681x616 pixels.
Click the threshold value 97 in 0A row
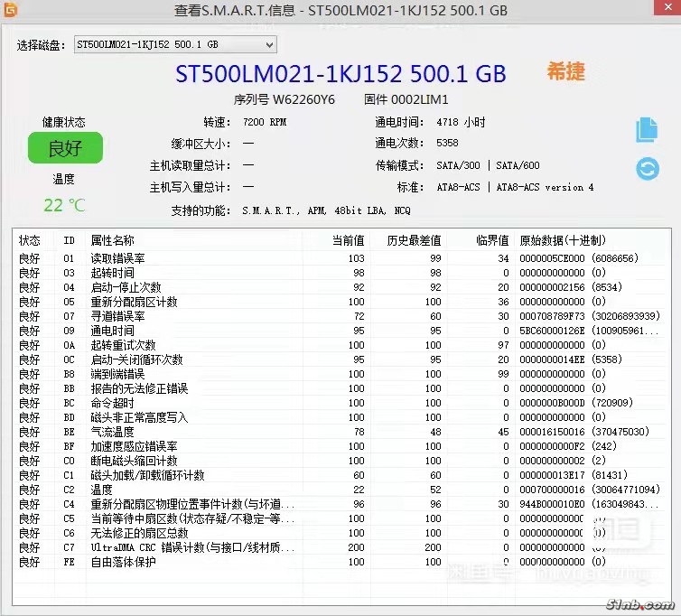503,345
